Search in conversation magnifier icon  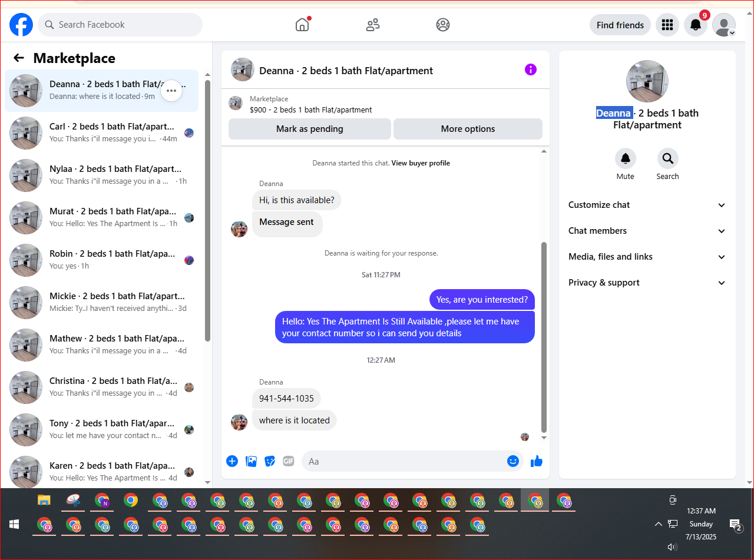[667, 158]
